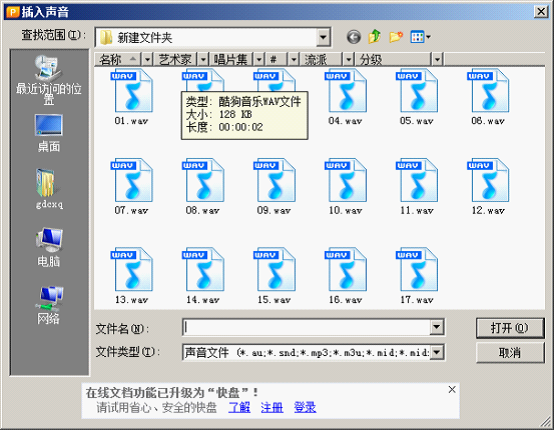Click the 17.wav file name label

417,300
